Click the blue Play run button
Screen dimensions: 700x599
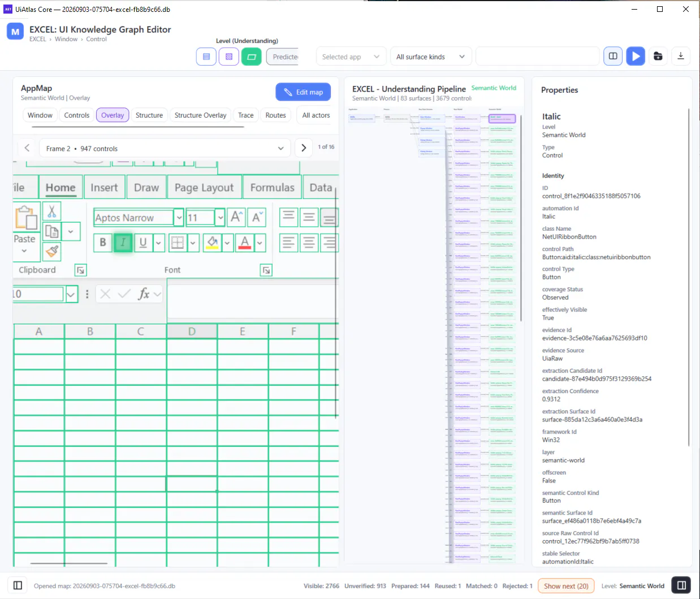click(636, 56)
